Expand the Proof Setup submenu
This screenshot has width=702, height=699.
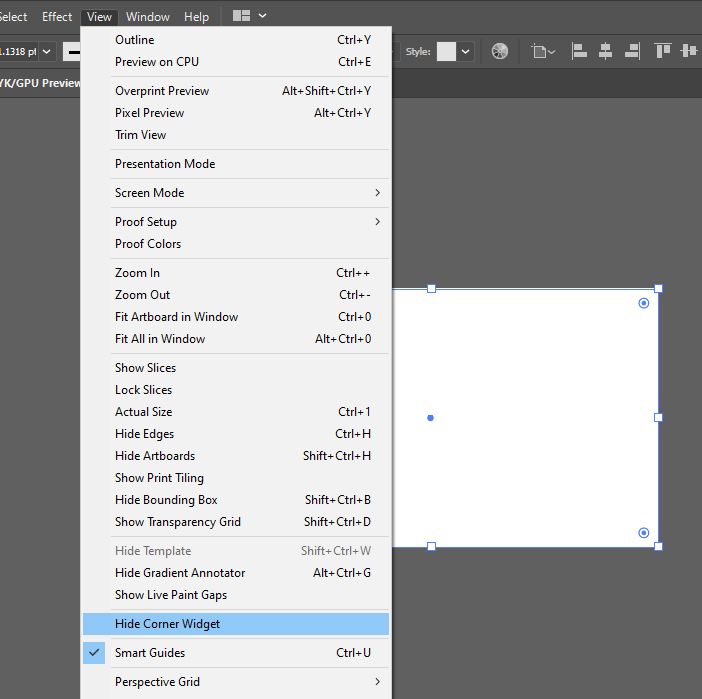pyautogui.click(x=236, y=222)
